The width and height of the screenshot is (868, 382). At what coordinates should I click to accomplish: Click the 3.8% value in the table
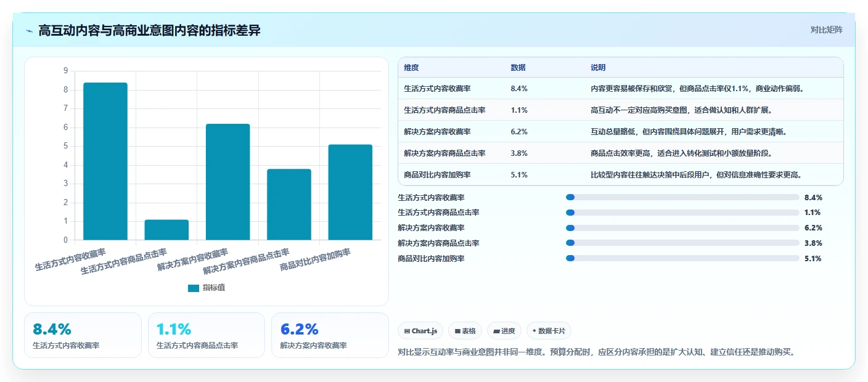[519, 153]
